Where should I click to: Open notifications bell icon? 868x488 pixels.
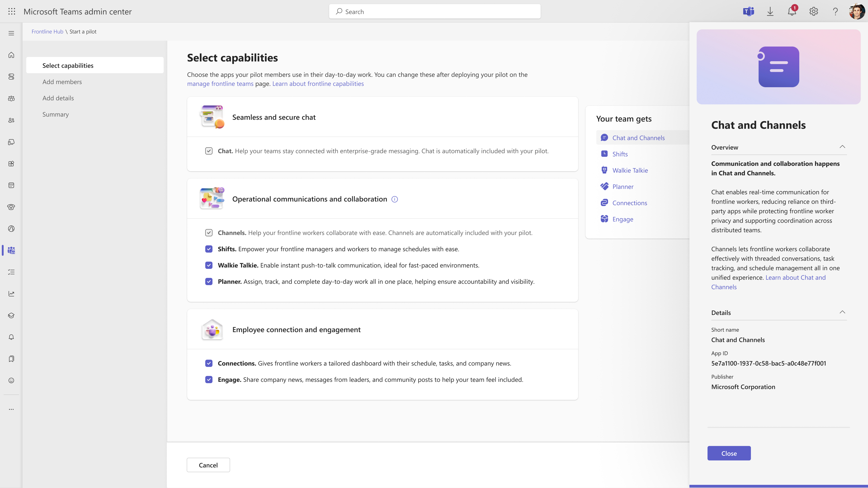pyautogui.click(x=792, y=12)
